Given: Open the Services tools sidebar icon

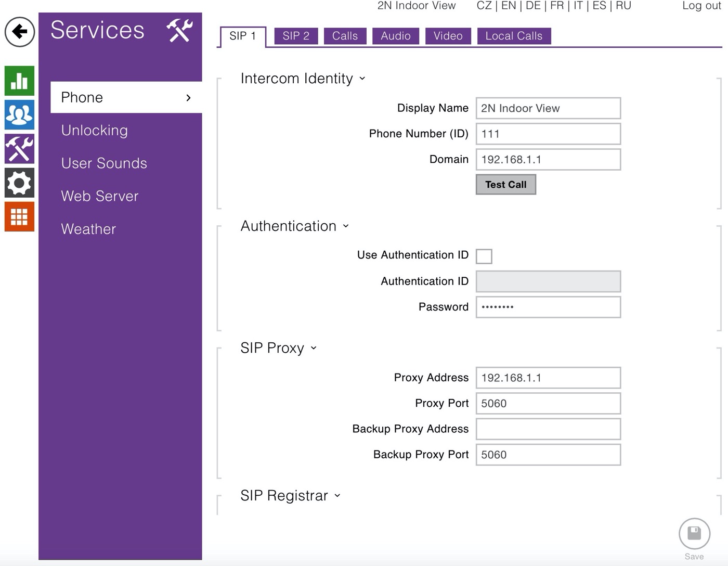Looking at the screenshot, I should pyautogui.click(x=20, y=148).
